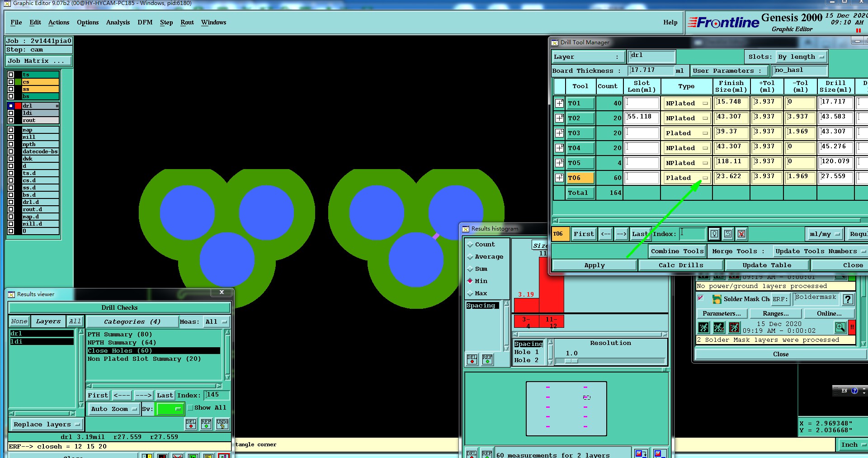Click the Calc Drills button
Image resolution: width=868 pixels, height=458 pixels.
click(x=681, y=265)
